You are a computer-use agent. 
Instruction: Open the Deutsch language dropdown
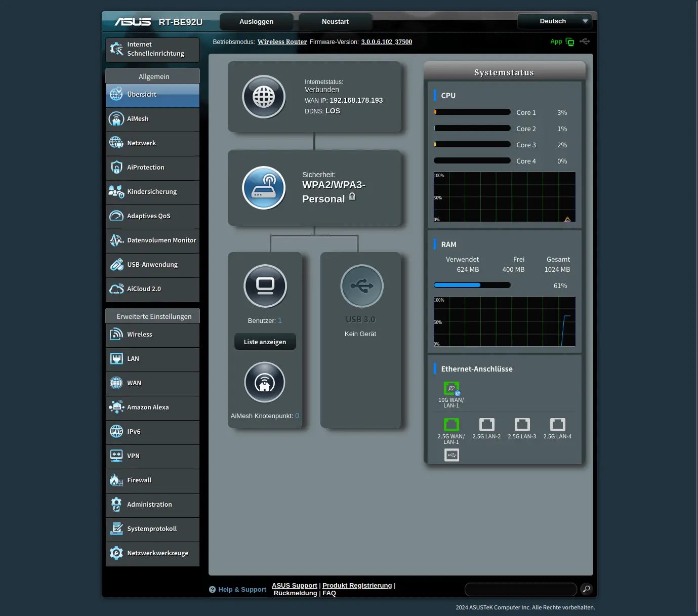tap(554, 21)
